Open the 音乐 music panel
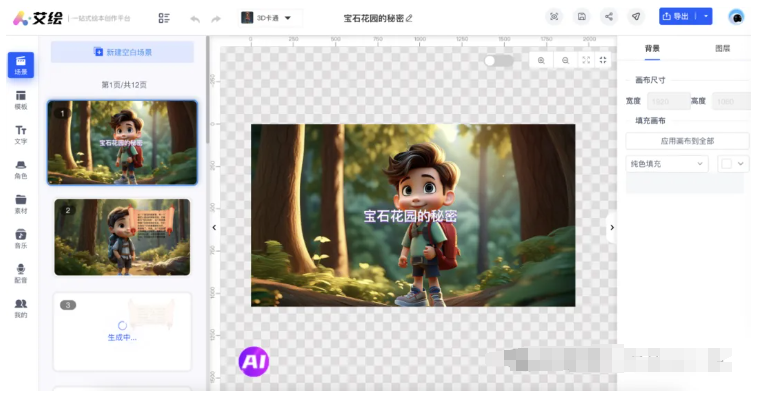The image size is (761, 394). point(21,239)
